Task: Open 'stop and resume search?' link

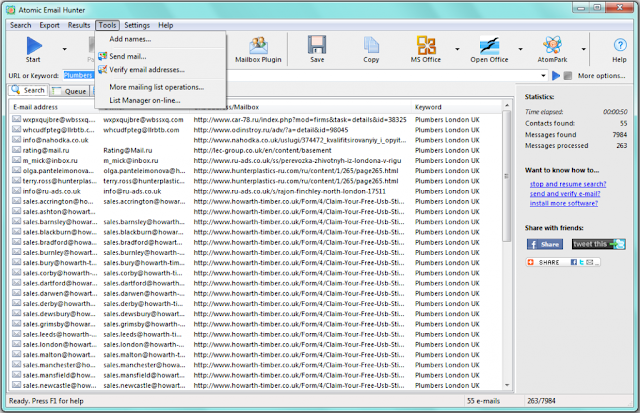Action: [568, 184]
